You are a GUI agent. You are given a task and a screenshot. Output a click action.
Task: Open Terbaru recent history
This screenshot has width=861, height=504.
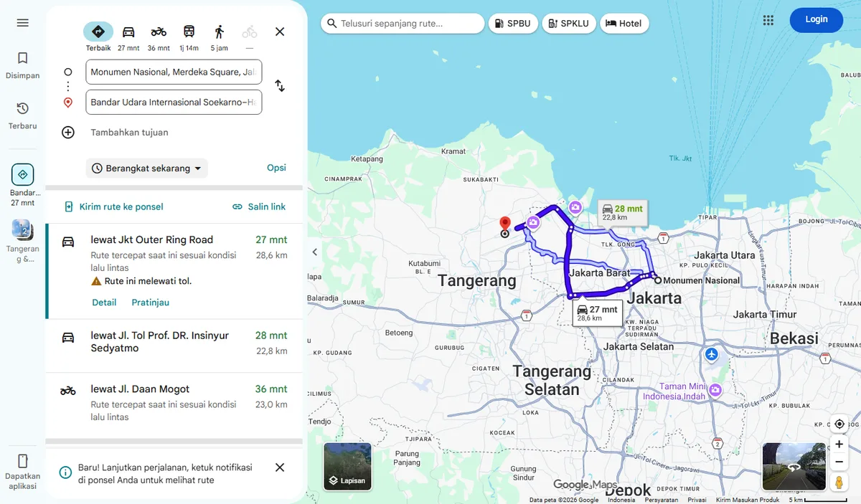click(22, 115)
